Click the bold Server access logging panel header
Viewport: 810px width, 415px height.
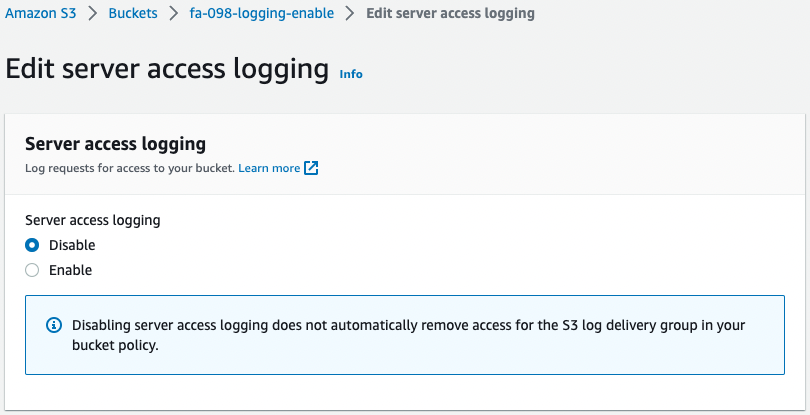tap(115, 144)
